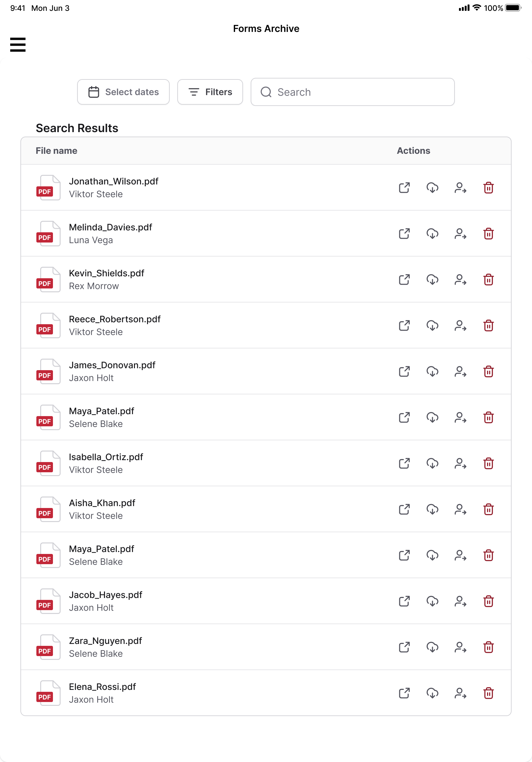Select the Isabella_Ortiz.pdf file name
The image size is (532, 762).
106,457
